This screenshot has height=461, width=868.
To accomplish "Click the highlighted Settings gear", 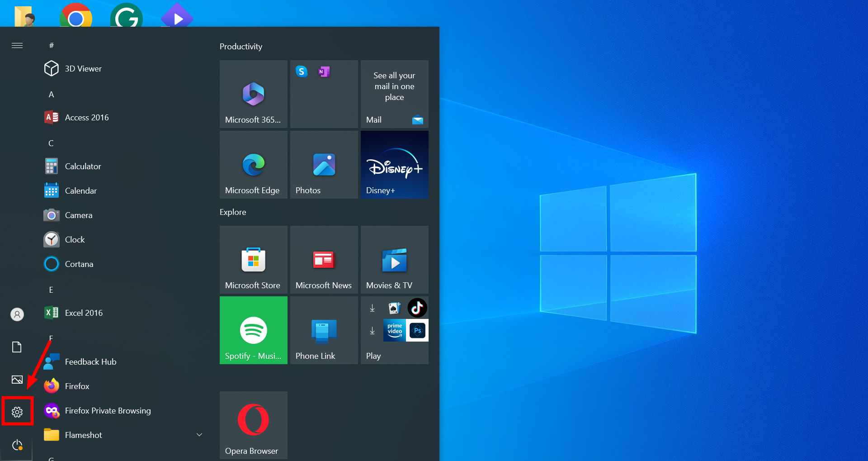I will click(x=17, y=412).
